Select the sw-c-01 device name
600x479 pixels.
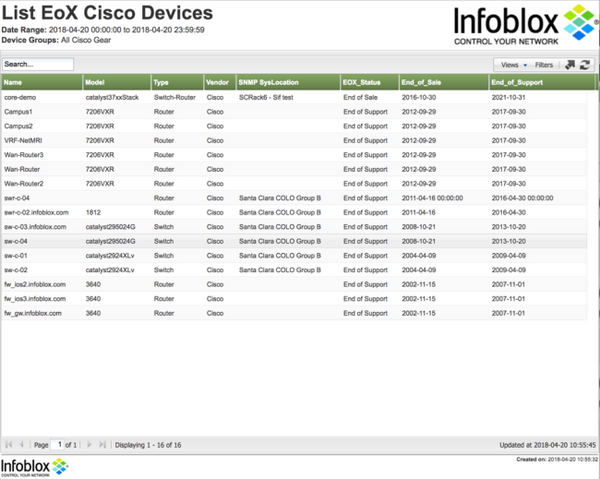(x=15, y=256)
